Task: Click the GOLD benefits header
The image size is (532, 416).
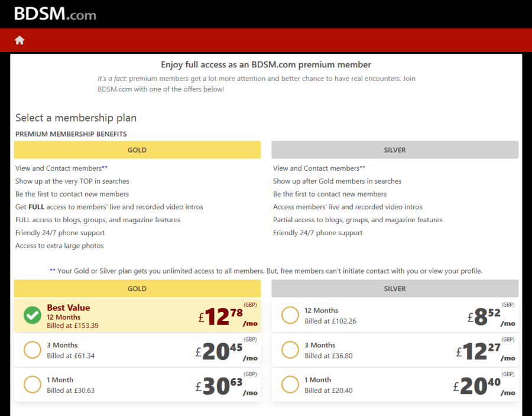Action: point(137,150)
